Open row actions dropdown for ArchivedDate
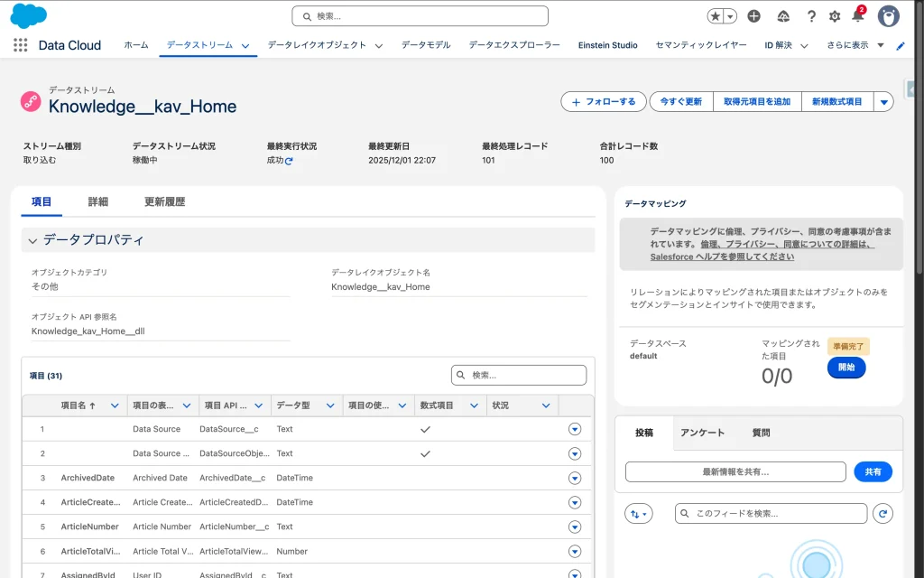This screenshot has width=924, height=578. (x=575, y=478)
